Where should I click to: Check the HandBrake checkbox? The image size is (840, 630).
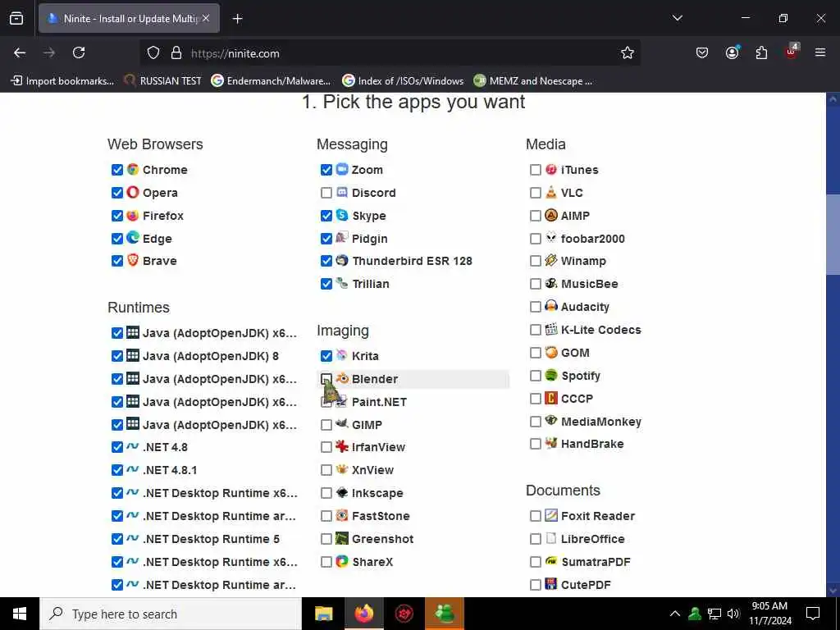(x=535, y=444)
